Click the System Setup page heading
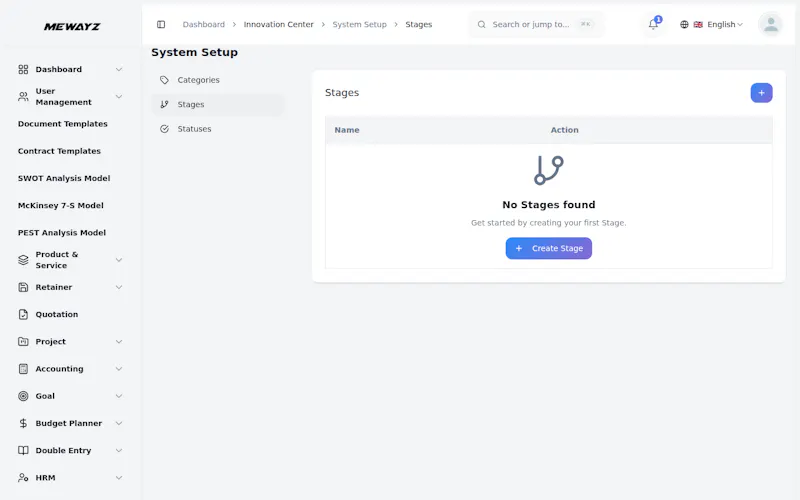Image resolution: width=800 pixels, height=500 pixels. (x=194, y=52)
